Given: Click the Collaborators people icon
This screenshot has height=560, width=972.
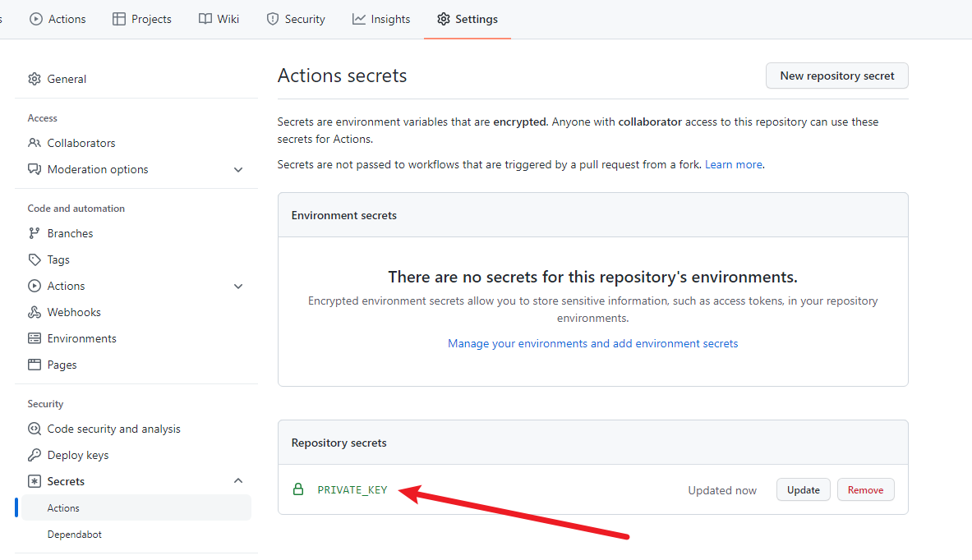Looking at the screenshot, I should click(x=35, y=143).
